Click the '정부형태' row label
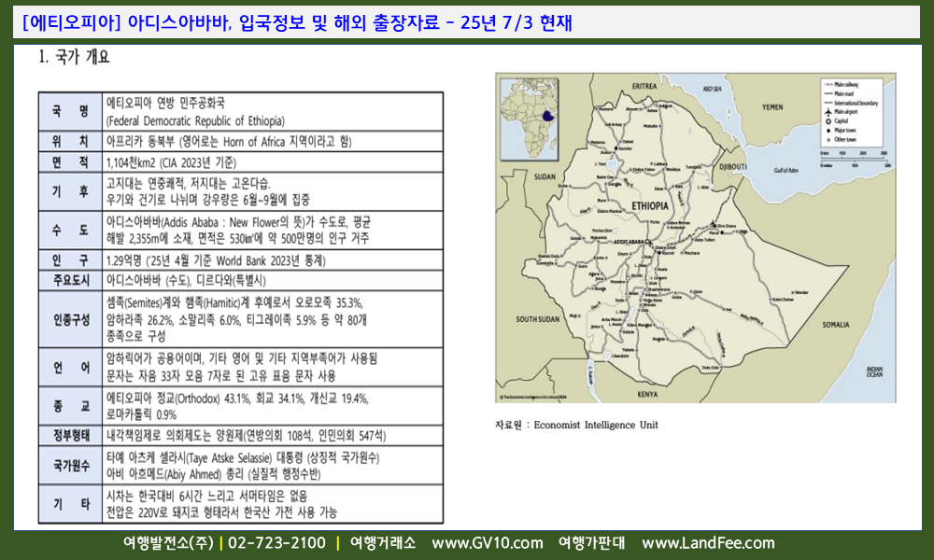The image size is (934, 560). pos(70,436)
